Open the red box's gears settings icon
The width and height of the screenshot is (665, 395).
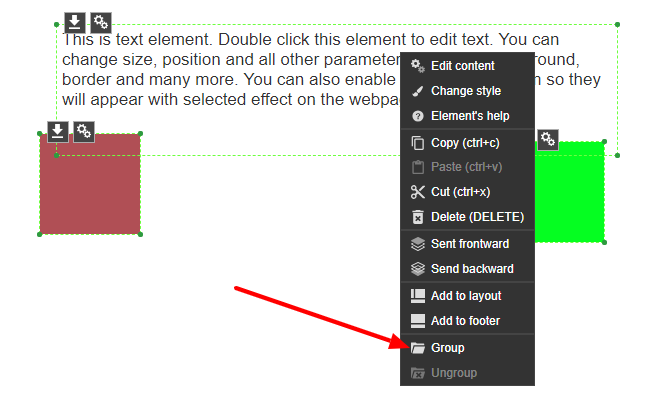(x=84, y=132)
